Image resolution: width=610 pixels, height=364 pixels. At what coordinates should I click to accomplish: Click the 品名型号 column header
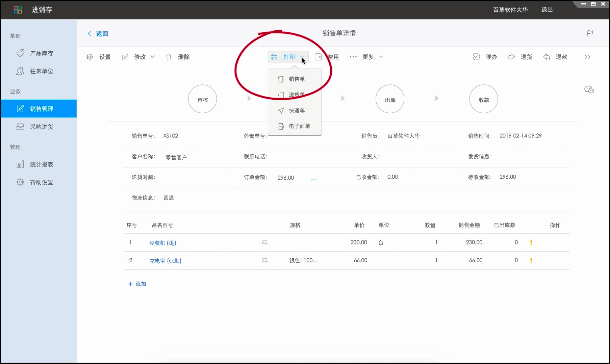point(162,225)
